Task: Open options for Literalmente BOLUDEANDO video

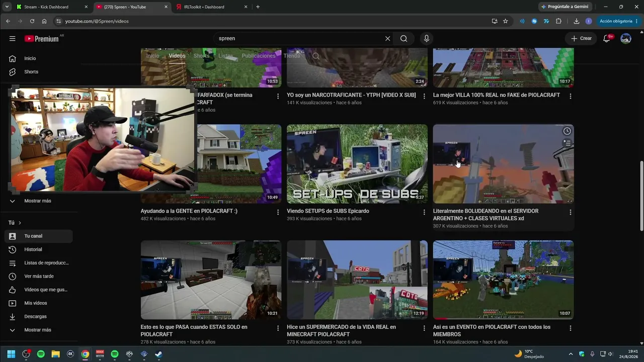Action: (x=570, y=212)
